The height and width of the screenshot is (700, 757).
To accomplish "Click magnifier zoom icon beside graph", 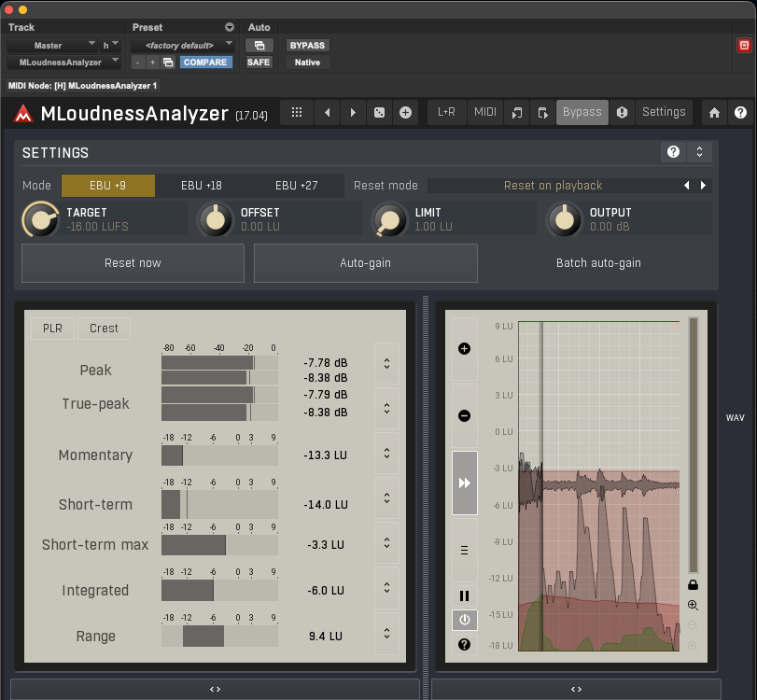I will (693, 606).
